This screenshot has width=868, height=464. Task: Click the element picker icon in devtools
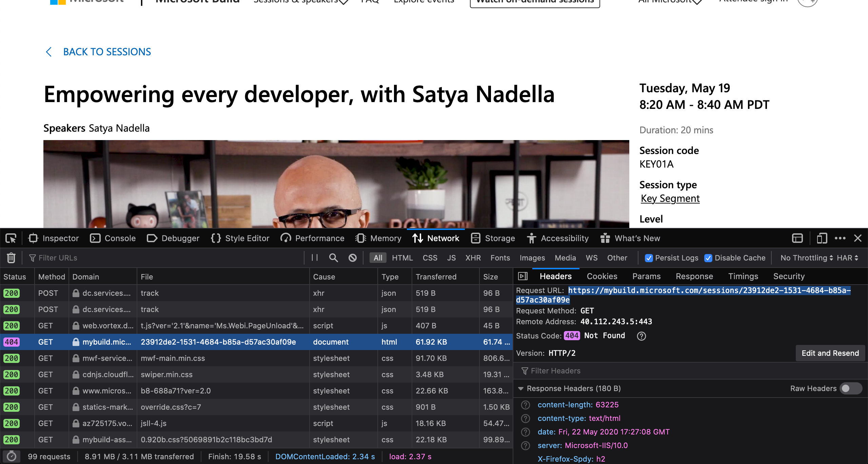tap(11, 238)
